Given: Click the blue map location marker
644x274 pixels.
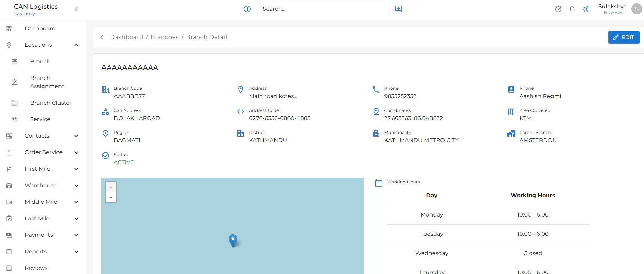Looking at the screenshot, I should (x=233, y=241).
